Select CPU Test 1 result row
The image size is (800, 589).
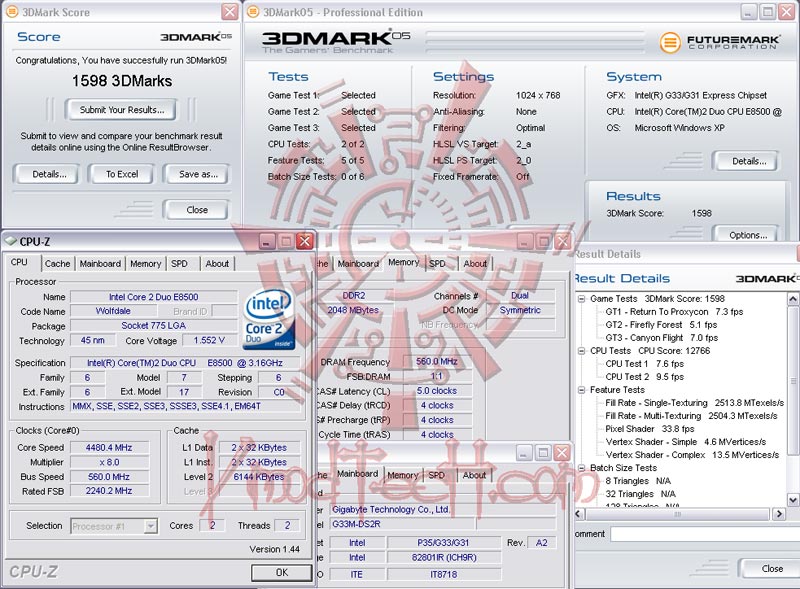644,364
